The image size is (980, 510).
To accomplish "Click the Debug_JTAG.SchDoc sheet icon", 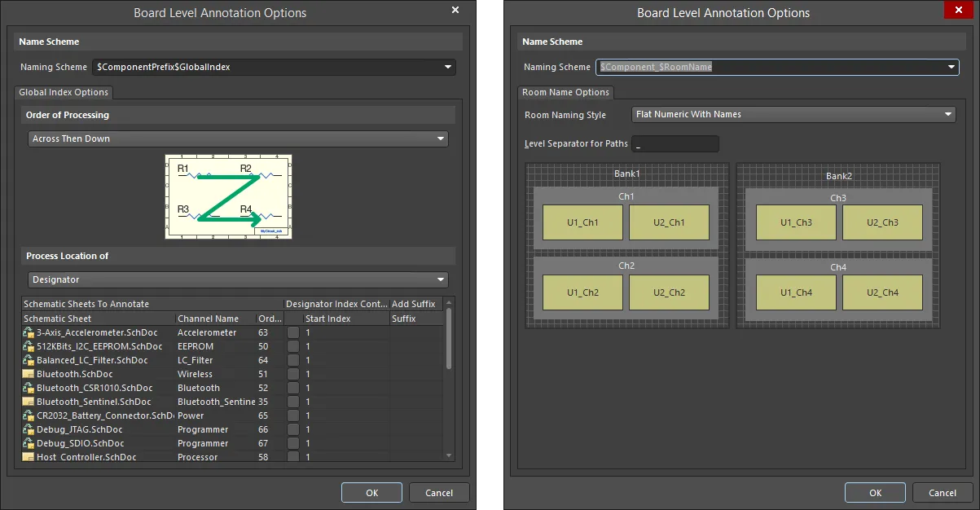I will (28, 429).
